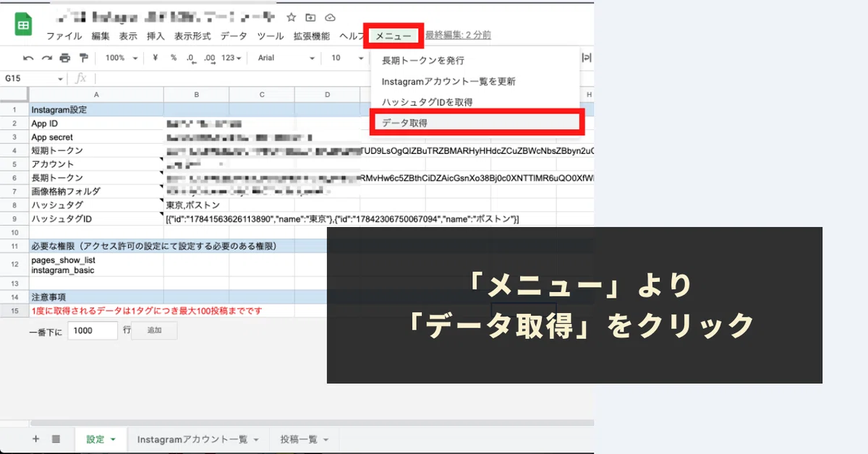Select cell labeled 長期トークン
This screenshot has height=454, width=868.
coord(96,178)
